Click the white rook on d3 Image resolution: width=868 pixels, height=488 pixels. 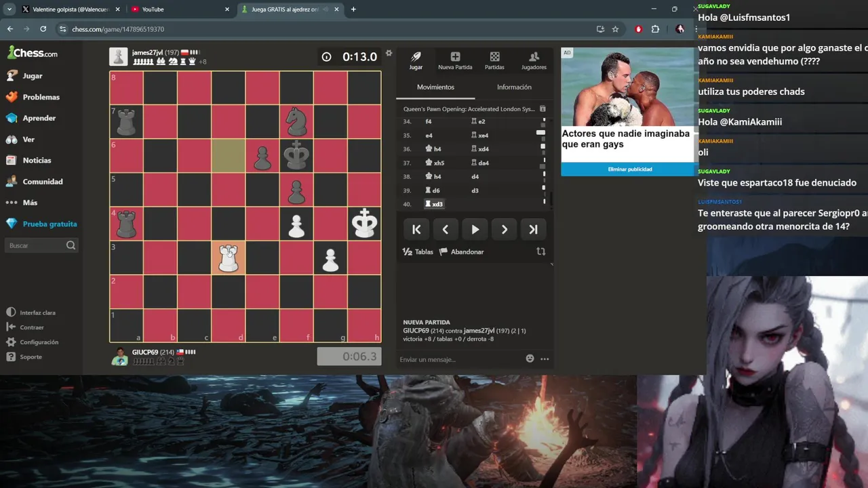pyautogui.click(x=229, y=258)
